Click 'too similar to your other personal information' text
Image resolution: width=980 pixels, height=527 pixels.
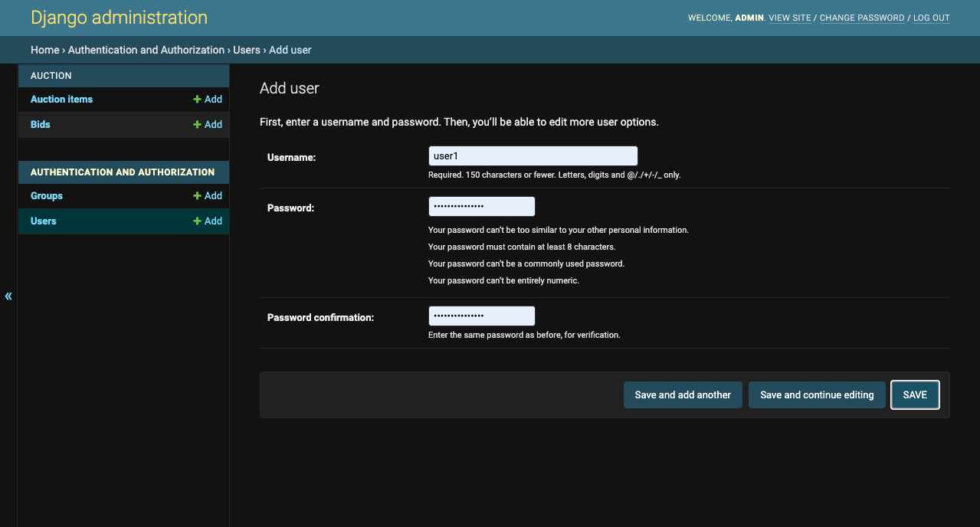click(559, 230)
